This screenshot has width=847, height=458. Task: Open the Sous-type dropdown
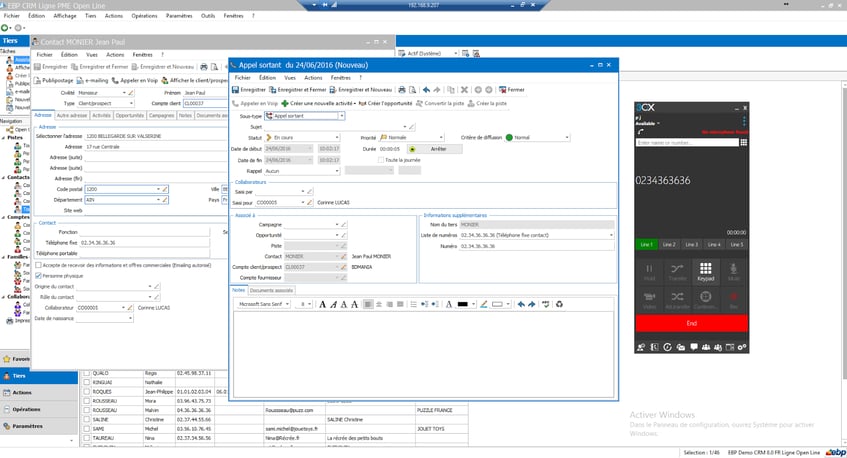click(341, 116)
